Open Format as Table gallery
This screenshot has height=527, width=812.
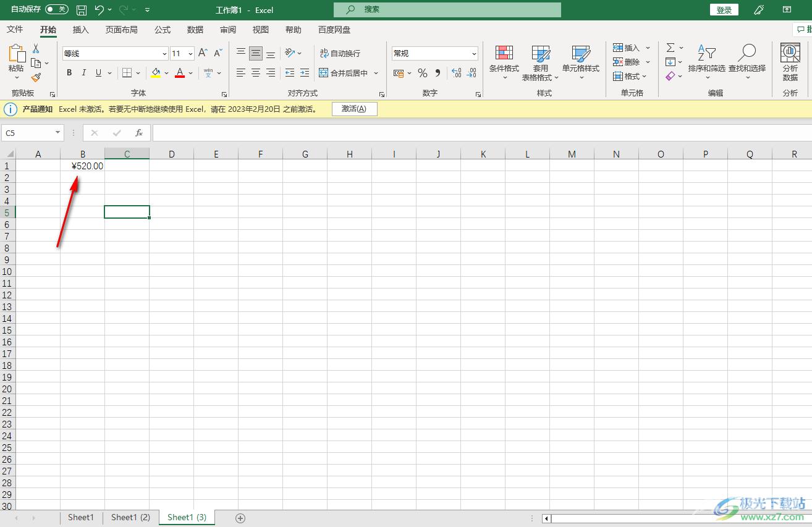540,63
